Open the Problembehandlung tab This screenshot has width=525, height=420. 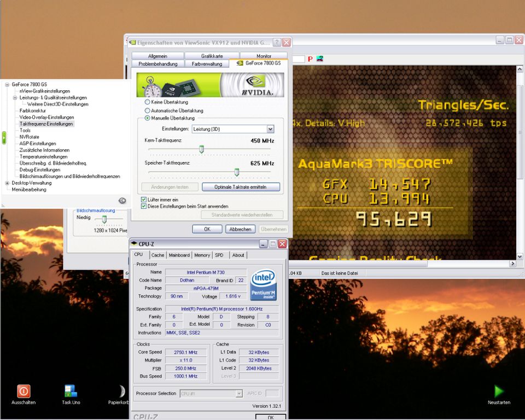click(157, 63)
